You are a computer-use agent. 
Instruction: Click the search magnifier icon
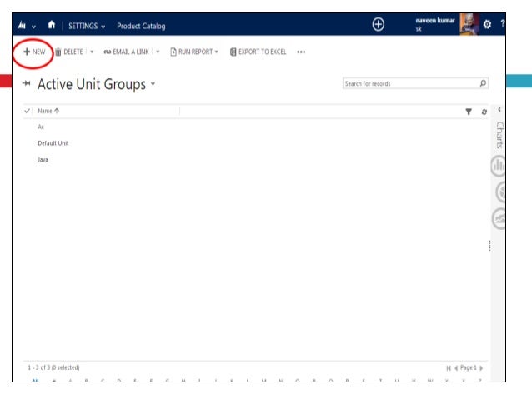[x=483, y=83]
